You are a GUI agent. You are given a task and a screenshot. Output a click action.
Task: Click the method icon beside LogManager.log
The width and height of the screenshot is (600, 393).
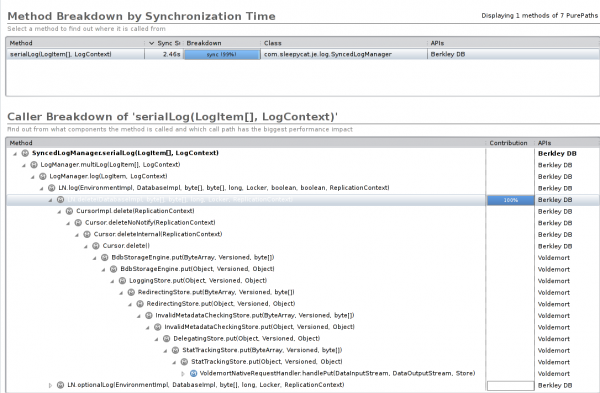click(x=42, y=176)
